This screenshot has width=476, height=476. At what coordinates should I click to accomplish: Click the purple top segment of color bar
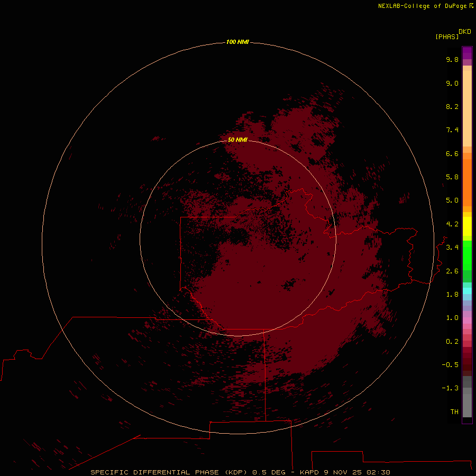467,53
